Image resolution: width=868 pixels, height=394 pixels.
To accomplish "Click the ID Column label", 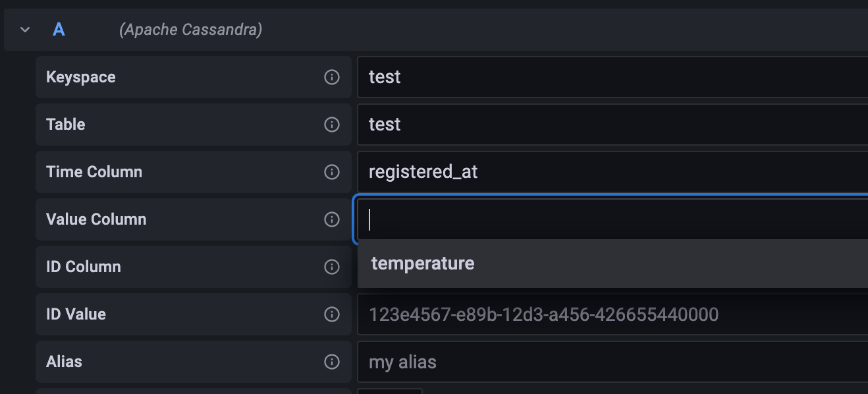I will (84, 267).
